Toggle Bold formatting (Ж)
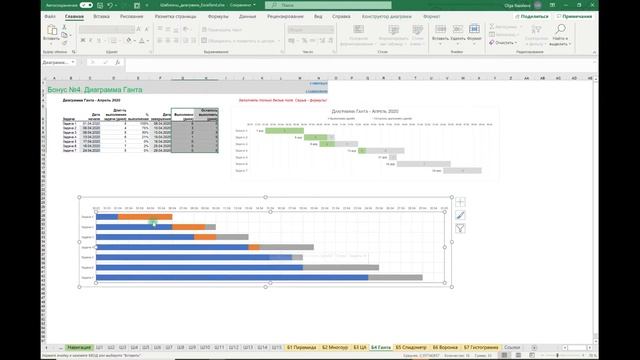The width and height of the screenshot is (640, 360). (83, 40)
